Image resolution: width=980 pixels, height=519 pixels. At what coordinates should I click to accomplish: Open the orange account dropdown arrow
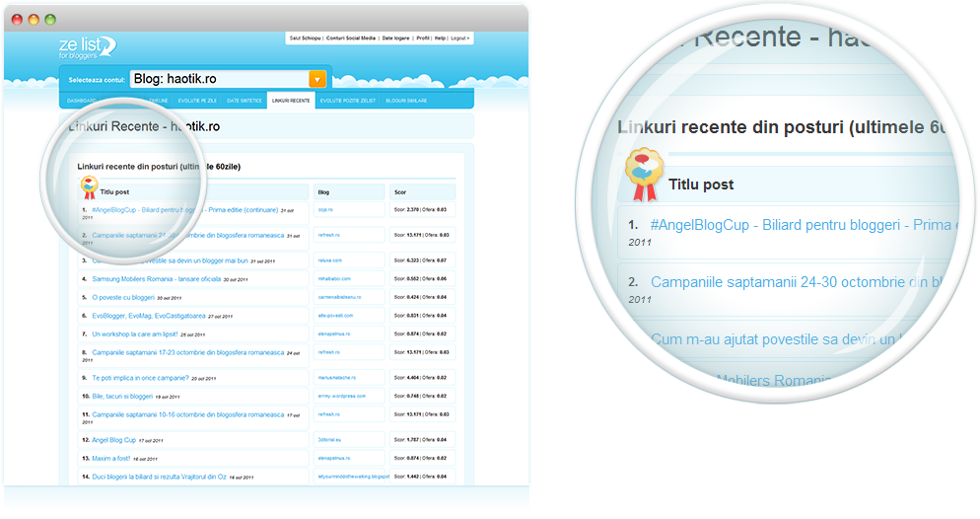click(x=316, y=79)
